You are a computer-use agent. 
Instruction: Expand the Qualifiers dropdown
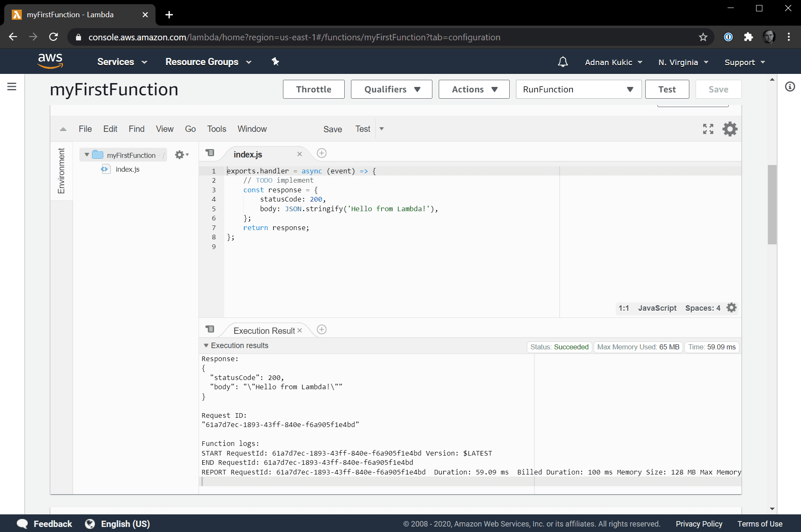tap(391, 89)
